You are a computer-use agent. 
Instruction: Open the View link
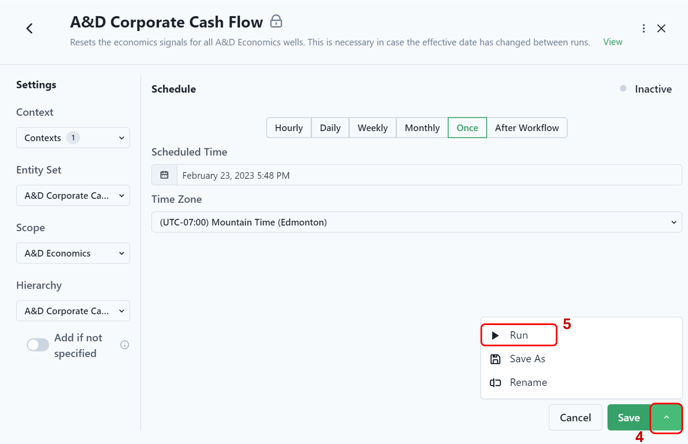click(x=613, y=42)
